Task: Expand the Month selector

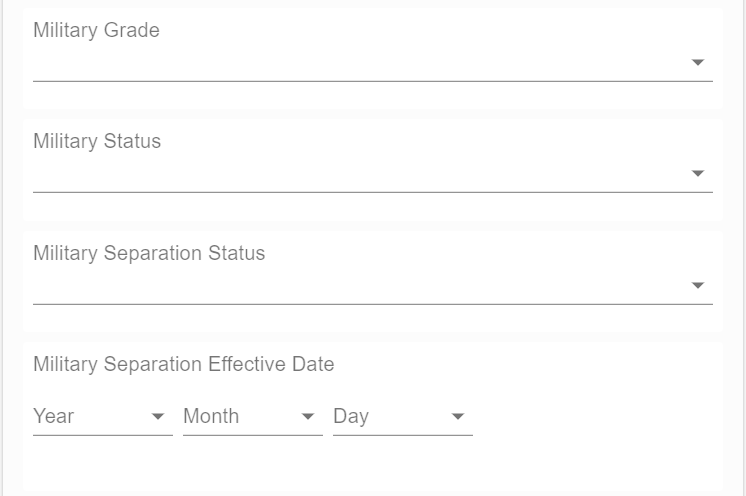Action: coord(252,417)
